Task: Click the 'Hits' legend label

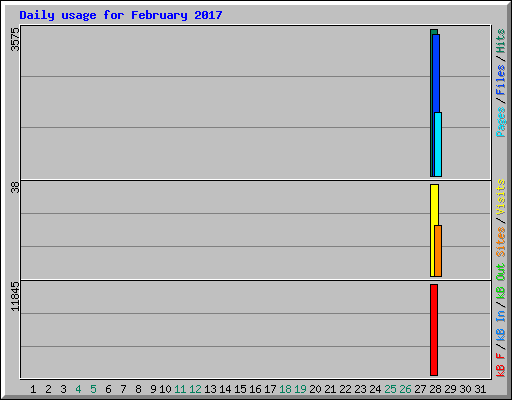Action: 501,41
